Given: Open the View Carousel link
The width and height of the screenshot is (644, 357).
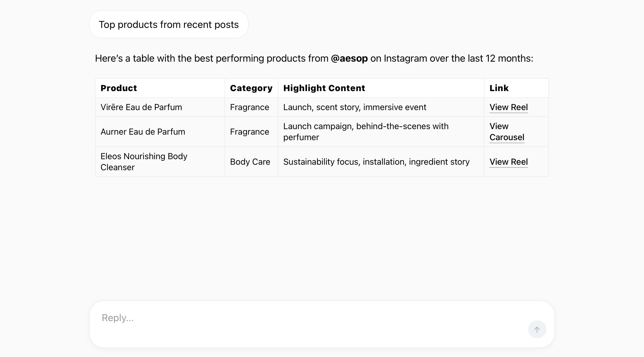Looking at the screenshot, I should pyautogui.click(x=507, y=132).
